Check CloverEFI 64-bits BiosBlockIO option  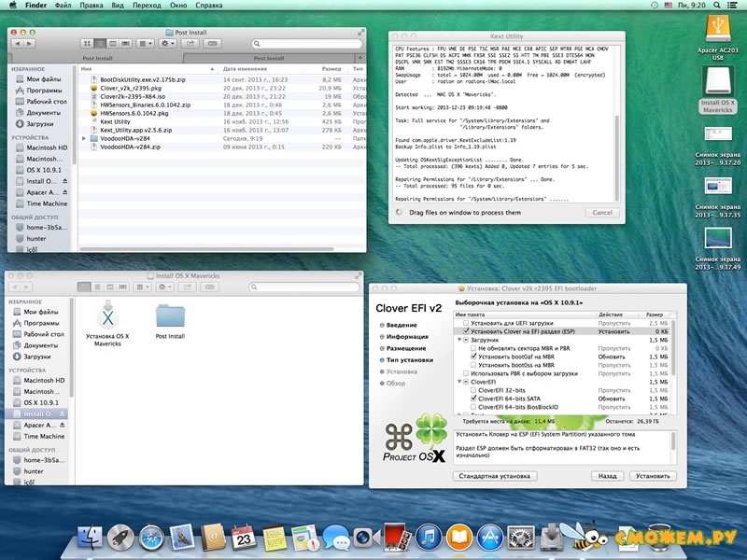click(473, 407)
